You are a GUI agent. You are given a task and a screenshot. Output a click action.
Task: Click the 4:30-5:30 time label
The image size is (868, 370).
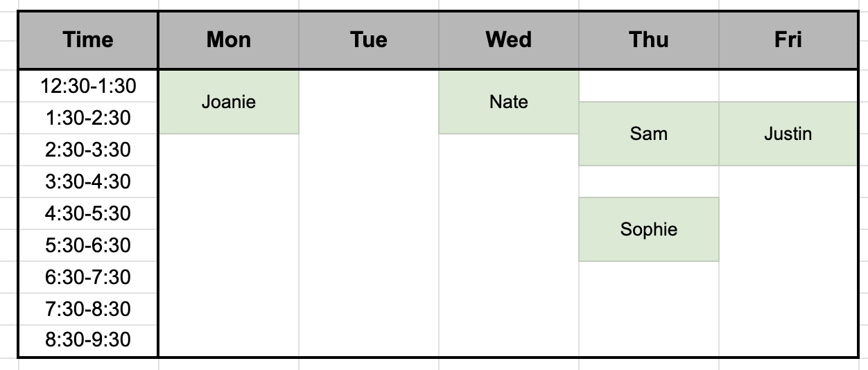[x=88, y=213]
